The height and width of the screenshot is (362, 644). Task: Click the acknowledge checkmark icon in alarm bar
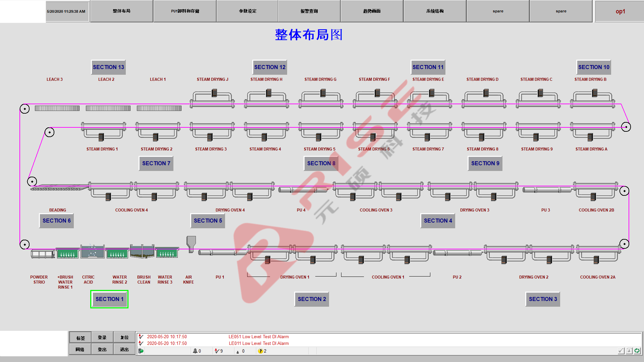(x=621, y=351)
